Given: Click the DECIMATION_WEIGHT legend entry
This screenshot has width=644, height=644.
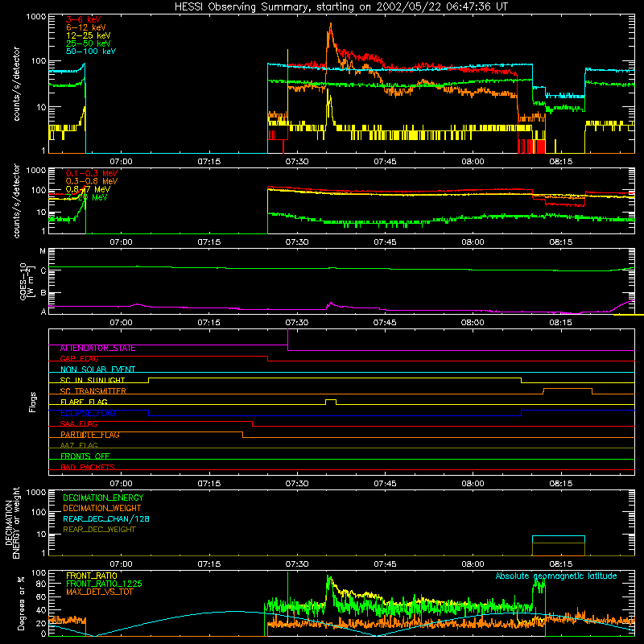Looking at the screenshot, I should click(102, 509).
